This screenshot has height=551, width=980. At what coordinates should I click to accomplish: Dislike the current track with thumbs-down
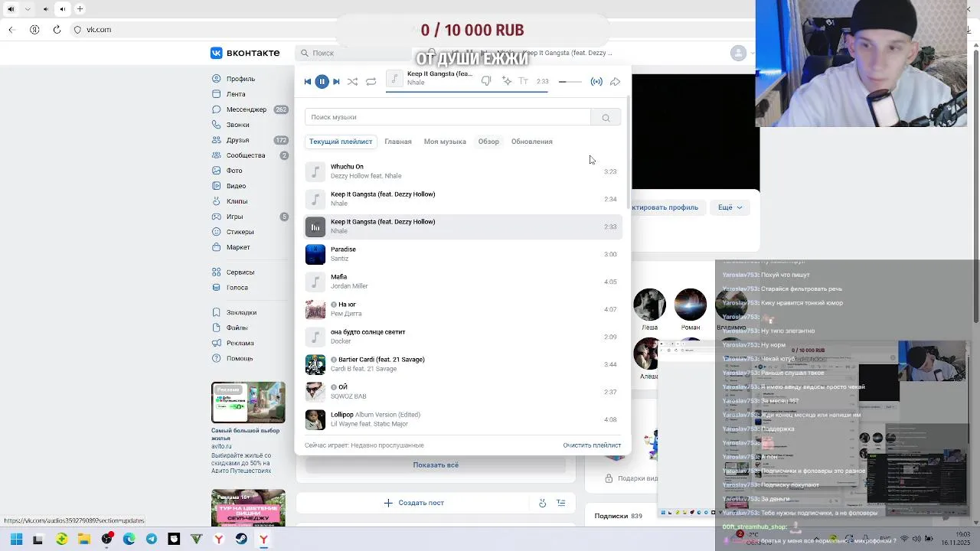click(x=486, y=81)
